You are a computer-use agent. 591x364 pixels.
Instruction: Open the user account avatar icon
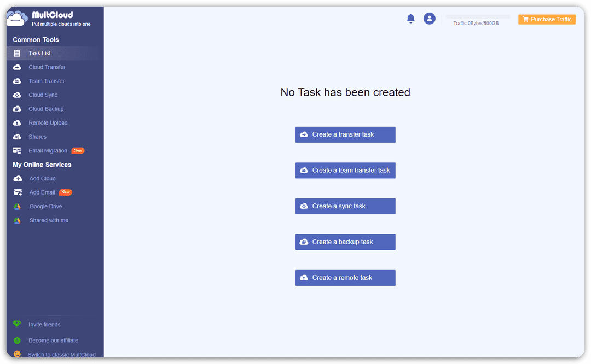[x=430, y=19]
